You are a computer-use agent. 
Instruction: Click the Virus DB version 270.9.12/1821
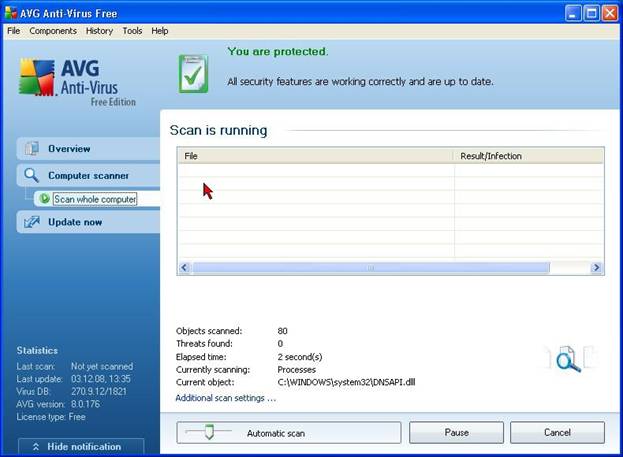pyautogui.click(x=99, y=391)
